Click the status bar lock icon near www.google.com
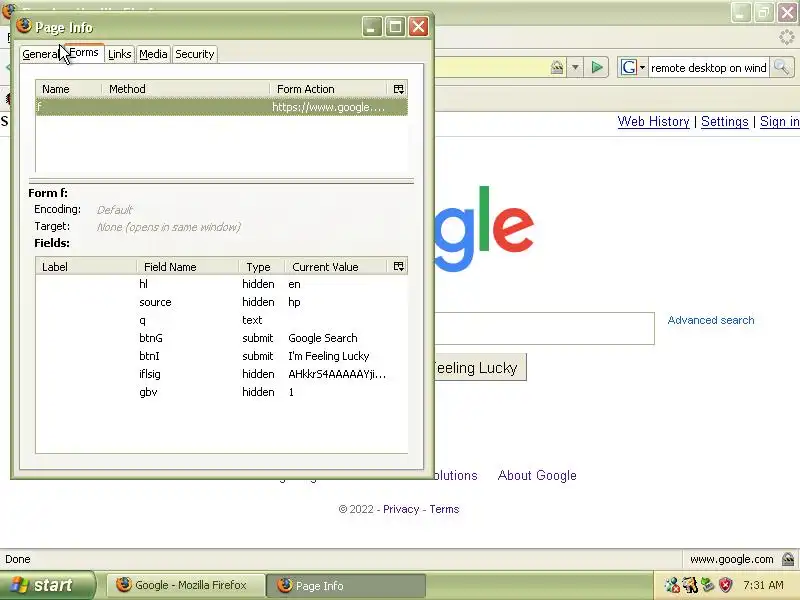Image resolution: width=800 pixels, height=600 pixels. pyautogui.click(x=788, y=559)
